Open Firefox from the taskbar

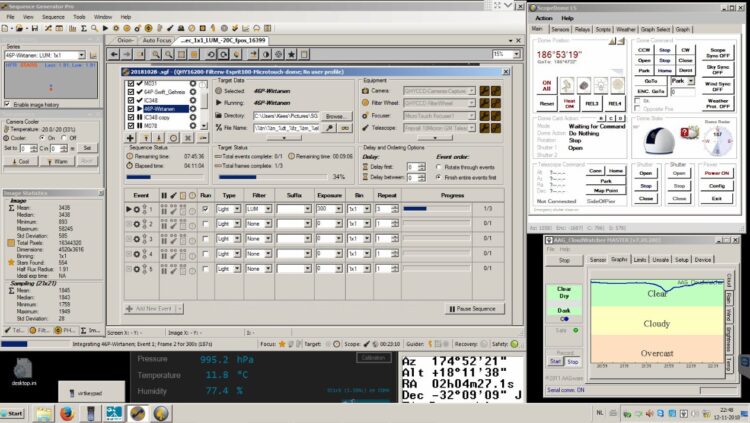click(x=66, y=413)
